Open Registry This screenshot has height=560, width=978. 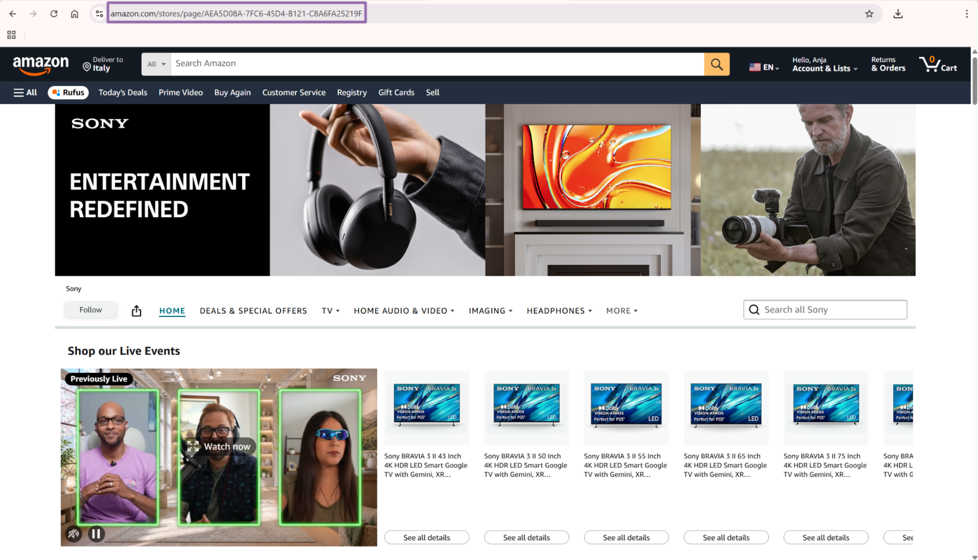(352, 92)
